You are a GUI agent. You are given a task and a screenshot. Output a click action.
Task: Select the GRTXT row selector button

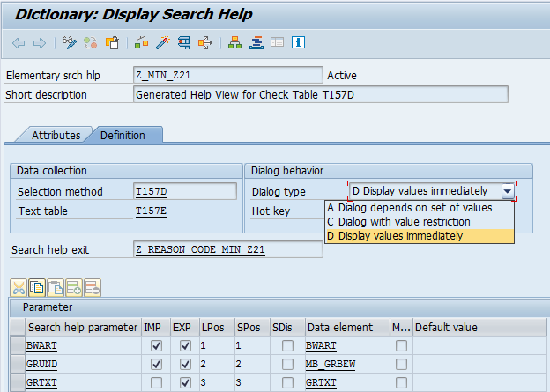18,382
